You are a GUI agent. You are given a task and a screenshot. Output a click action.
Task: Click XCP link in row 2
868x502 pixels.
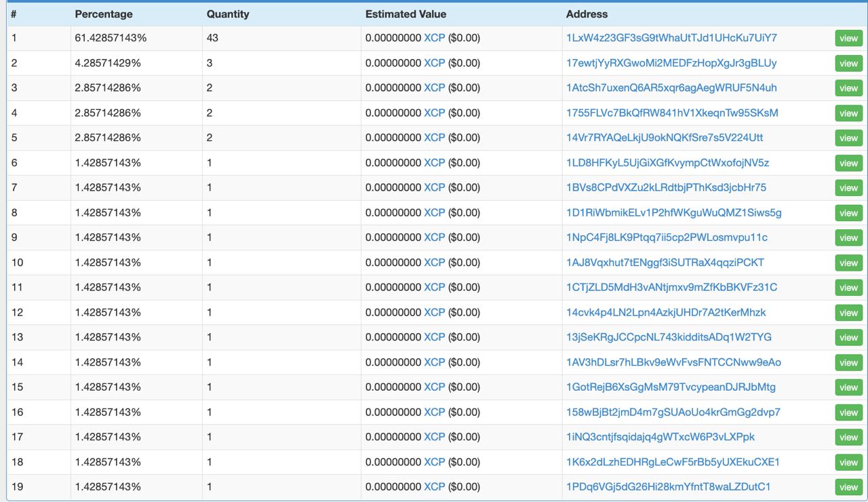tap(435, 63)
